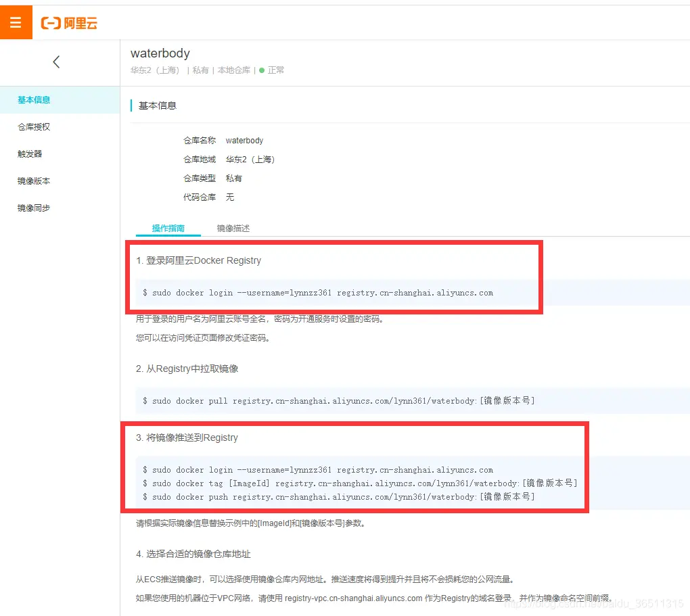Click the ECS push speed explanation line
This screenshot has width=690, height=616.
(325, 579)
